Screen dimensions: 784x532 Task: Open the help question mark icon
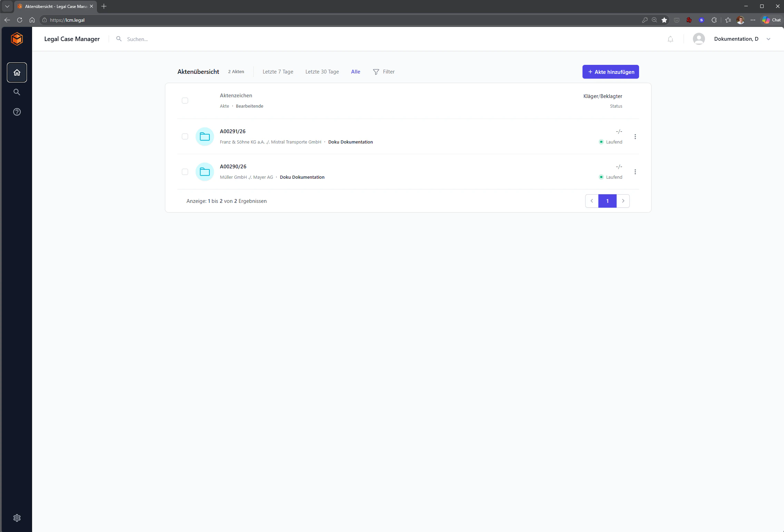pyautogui.click(x=17, y=112)
